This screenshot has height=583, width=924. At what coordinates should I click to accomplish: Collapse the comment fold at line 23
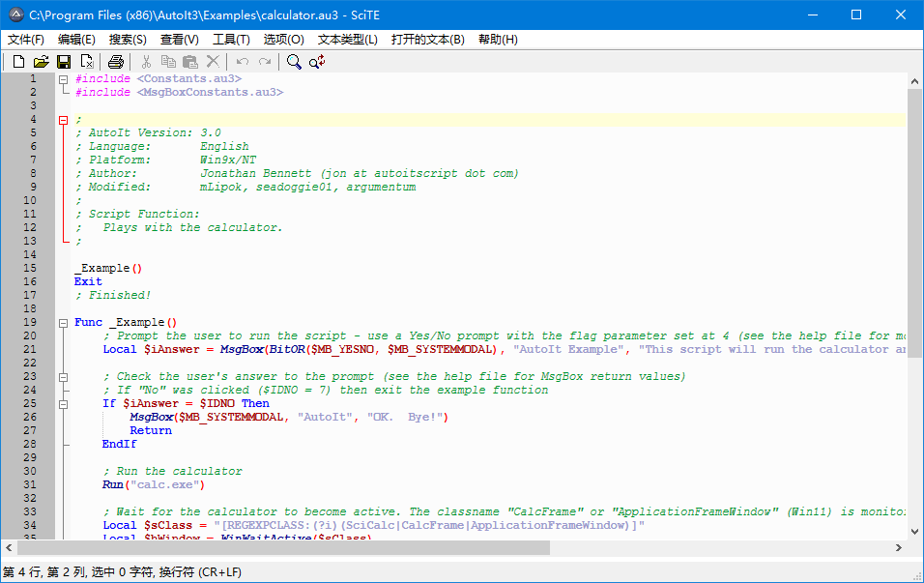point(64,377)
